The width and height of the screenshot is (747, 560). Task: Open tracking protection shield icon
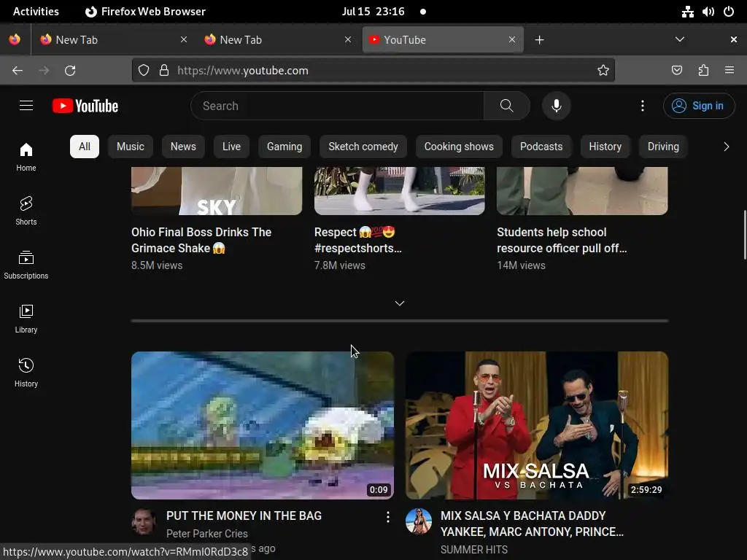coord(144,71)
